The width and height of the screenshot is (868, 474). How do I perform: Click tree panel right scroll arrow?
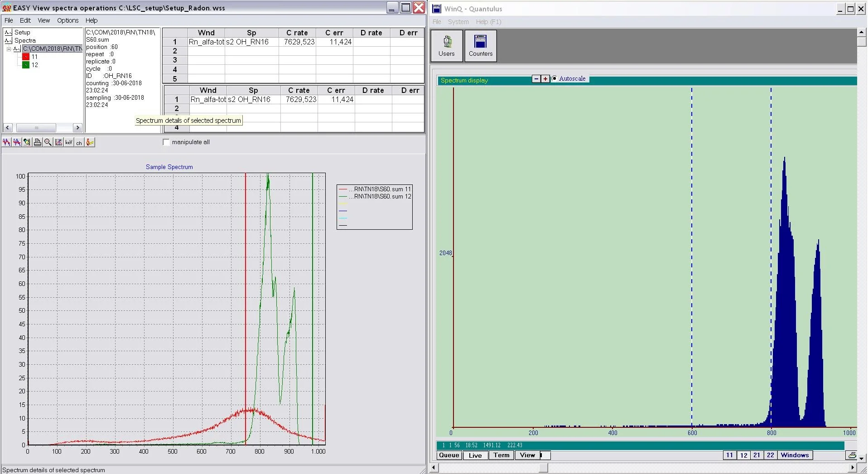tap(77, 128)
